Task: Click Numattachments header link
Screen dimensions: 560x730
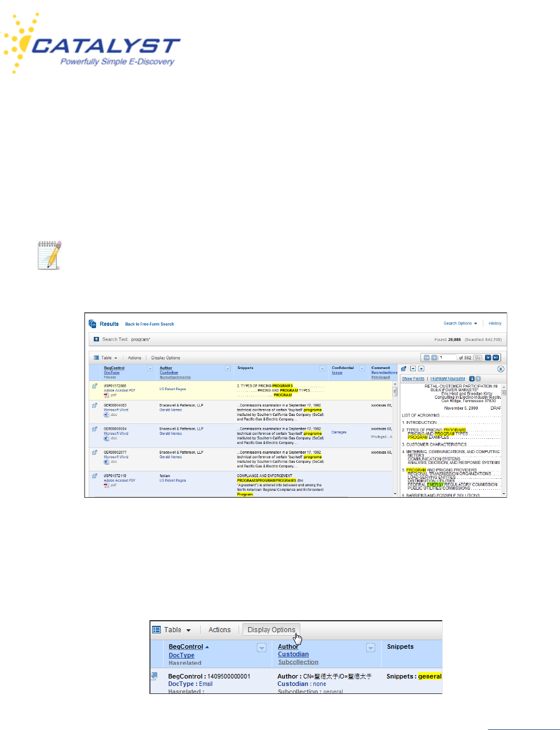Action: click(175, 377)
